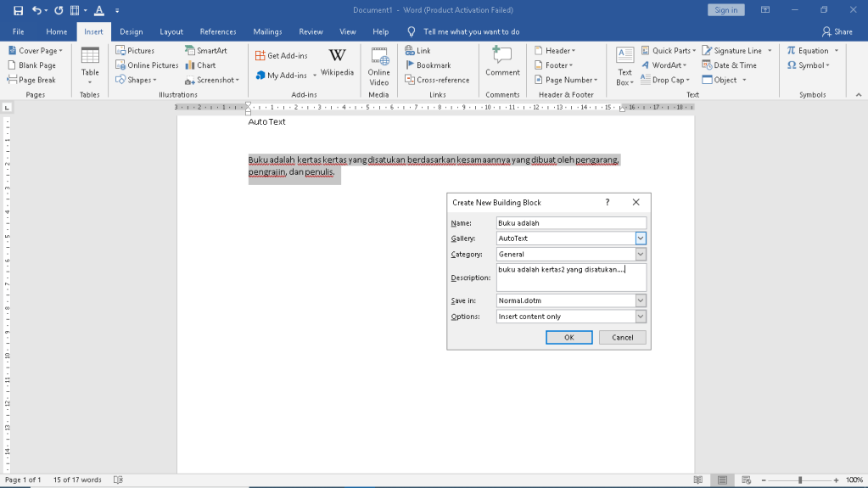
Task: Cancel the Create New Building Block dialog
Action: [x=622, y=337]
